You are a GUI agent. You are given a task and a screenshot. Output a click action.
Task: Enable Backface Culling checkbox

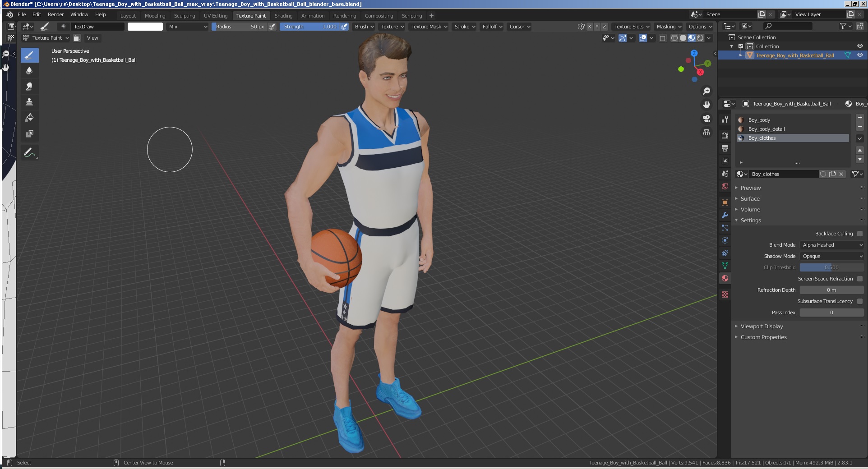(860, 234)
